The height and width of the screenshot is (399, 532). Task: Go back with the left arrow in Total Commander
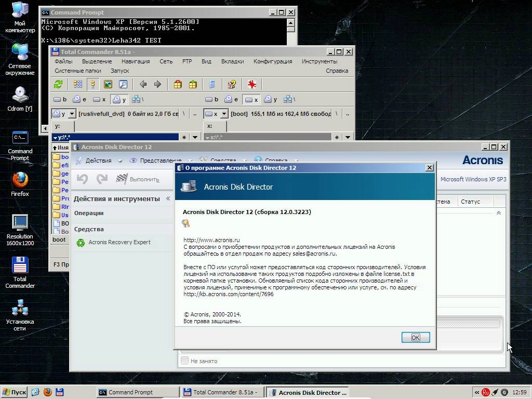click(143, 85)
